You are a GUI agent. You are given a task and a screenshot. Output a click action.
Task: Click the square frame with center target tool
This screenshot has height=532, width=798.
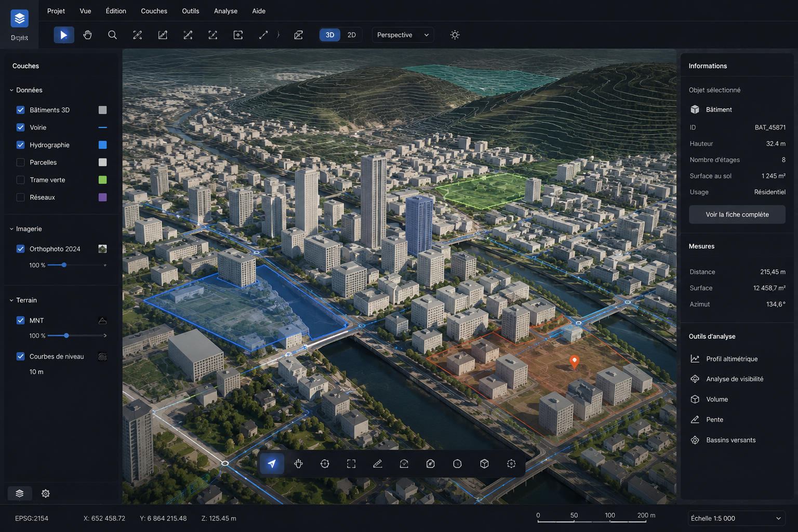coord(238,35)
